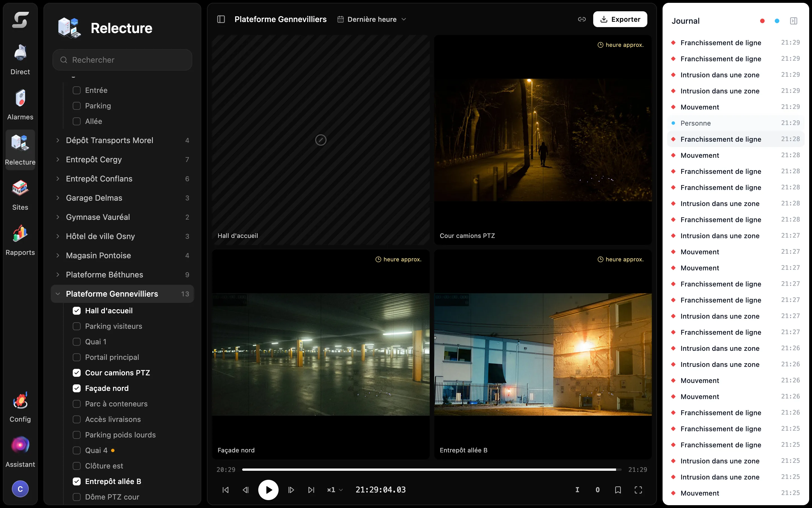Set the out point marker O

pos(597,490)
